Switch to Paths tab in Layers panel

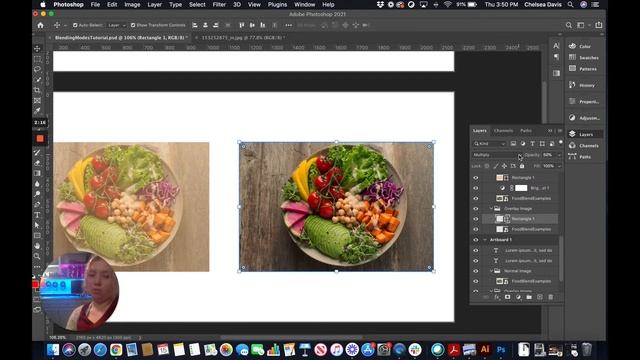526,131
